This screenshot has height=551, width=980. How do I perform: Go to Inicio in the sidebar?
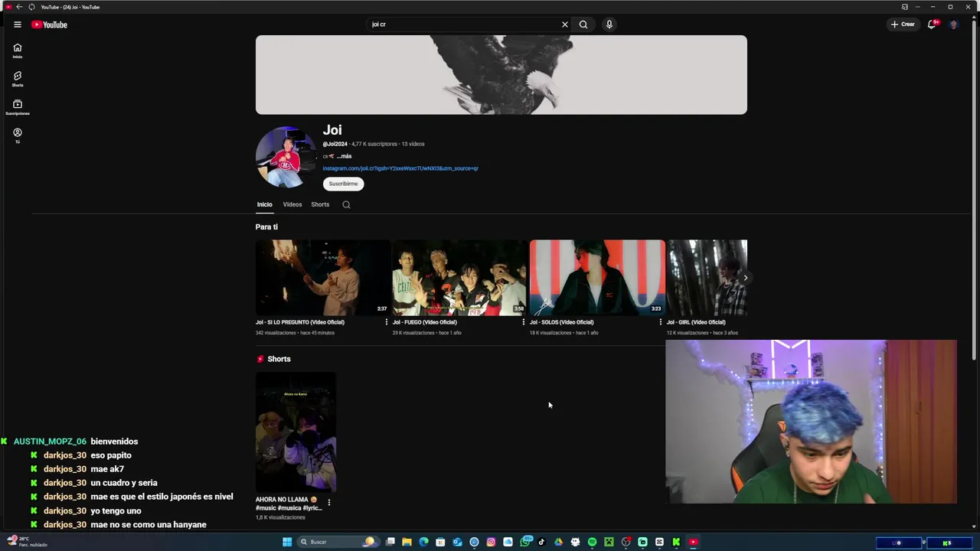coord(17,51)
